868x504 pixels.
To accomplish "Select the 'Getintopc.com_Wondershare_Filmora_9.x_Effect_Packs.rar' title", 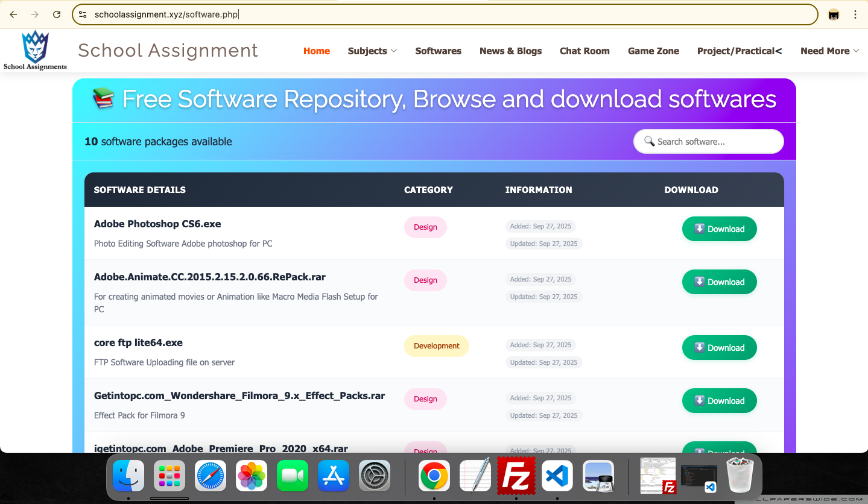I will pyautogui.click(x=239, y=396).
